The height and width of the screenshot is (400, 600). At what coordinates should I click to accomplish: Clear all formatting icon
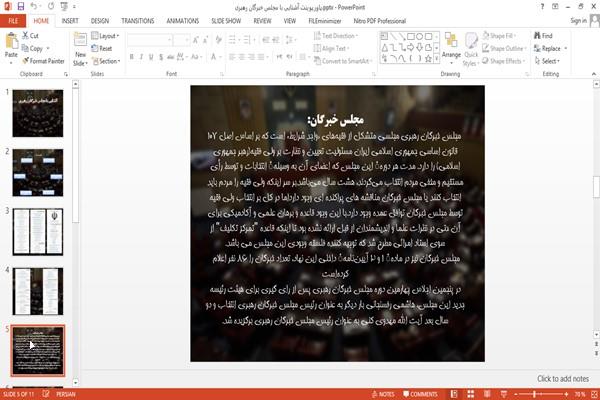click(x=218, y=40)
